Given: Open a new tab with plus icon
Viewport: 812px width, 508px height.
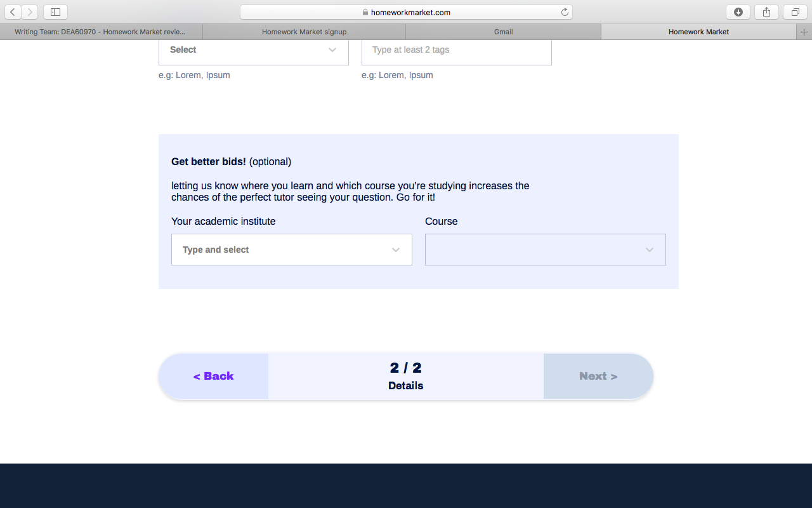Looking at the screenshot, I should click(804, 32).
